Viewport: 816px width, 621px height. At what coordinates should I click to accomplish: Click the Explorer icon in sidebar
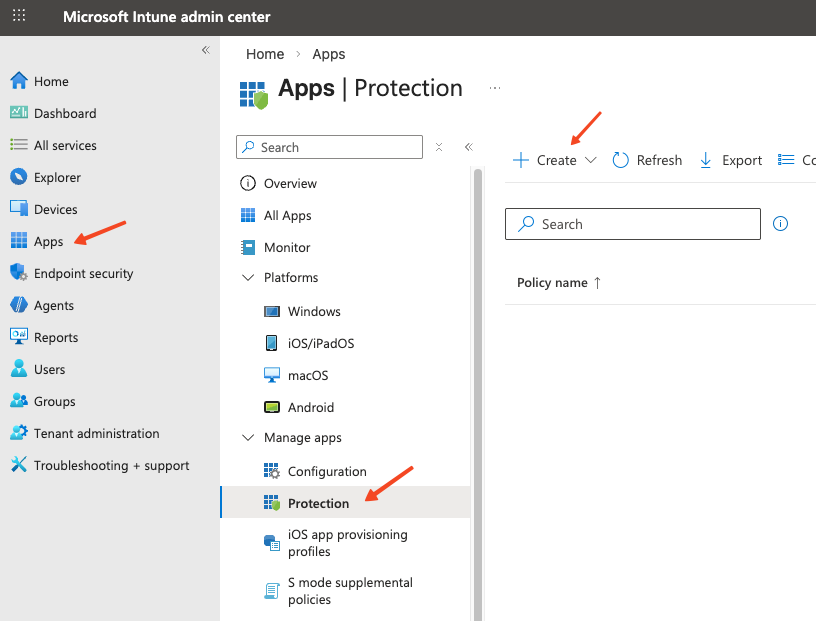click(x=18, y=177)
